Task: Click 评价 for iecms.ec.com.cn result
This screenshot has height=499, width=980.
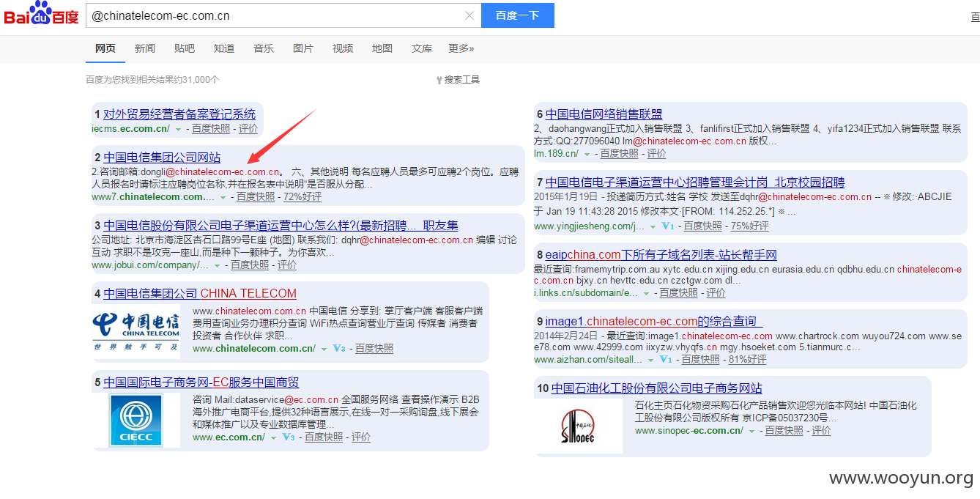Action: pos(248,129)
